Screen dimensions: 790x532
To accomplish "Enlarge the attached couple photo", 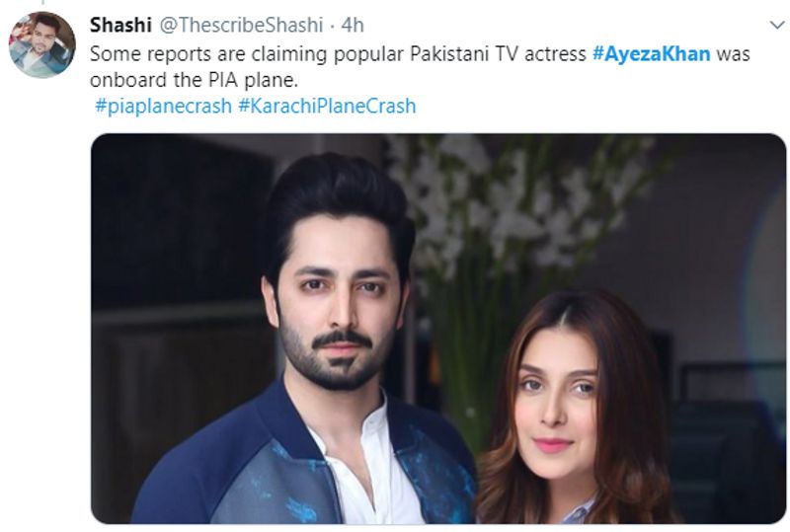I will point(438,329).
